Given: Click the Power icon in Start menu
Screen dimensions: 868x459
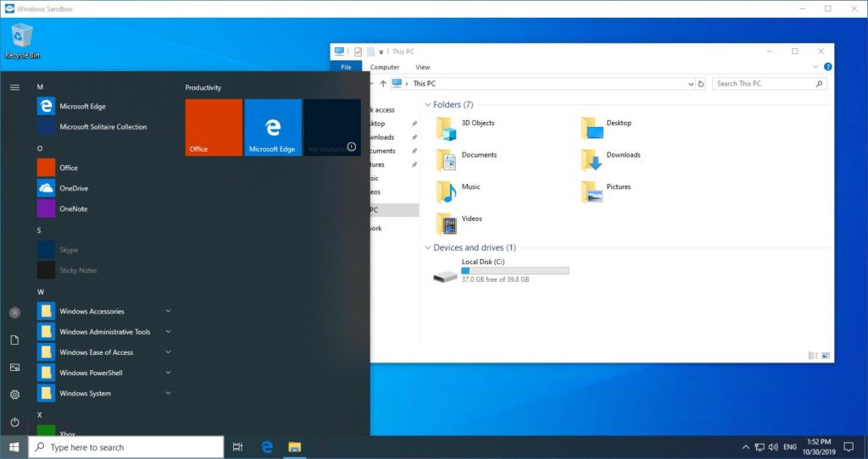Looking at the screenshot, I should click(15, 422).
